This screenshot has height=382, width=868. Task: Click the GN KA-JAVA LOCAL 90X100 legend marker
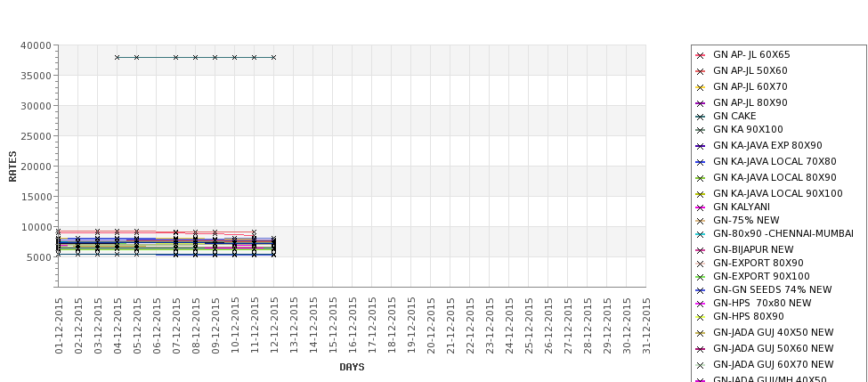tap(701, 194)
